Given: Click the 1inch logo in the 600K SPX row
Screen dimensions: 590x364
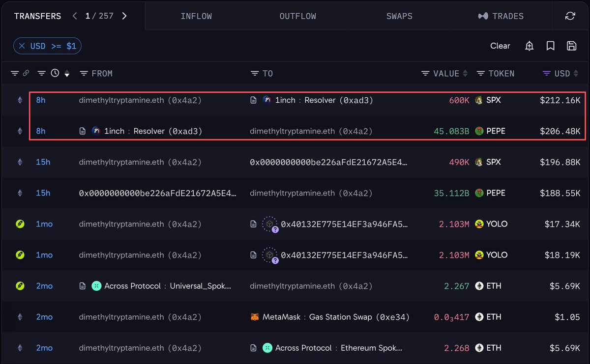Looking at the screenshot, I should (267, 100).
